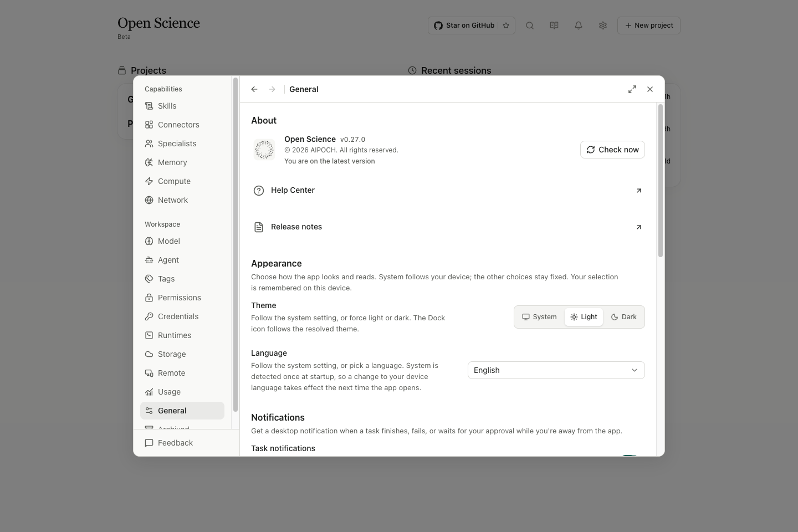This screenshot has height=532, width=798.
Task: Open the Skills settings page
Action: click(x=182, y=106)
